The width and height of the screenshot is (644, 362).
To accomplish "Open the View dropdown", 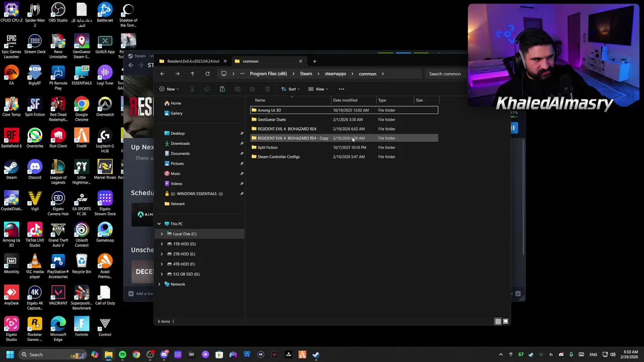I will click(x=318, y=89).
